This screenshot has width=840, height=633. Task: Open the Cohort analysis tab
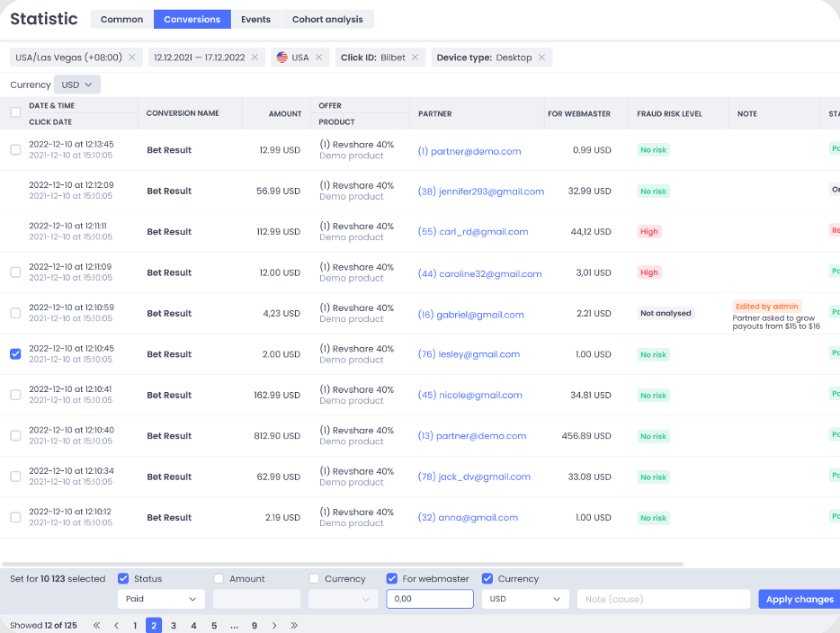[328, 19]
